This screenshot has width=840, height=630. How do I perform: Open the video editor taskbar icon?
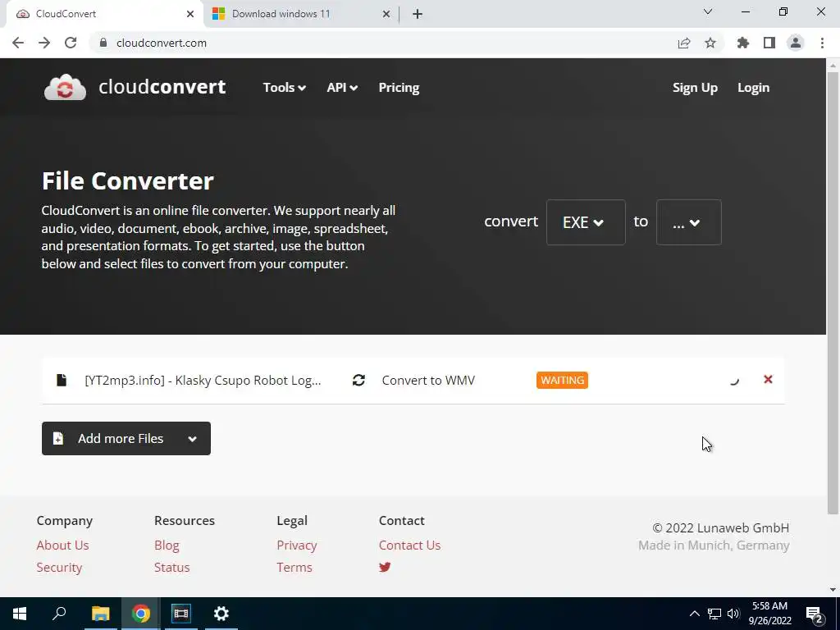click(181, 614)
